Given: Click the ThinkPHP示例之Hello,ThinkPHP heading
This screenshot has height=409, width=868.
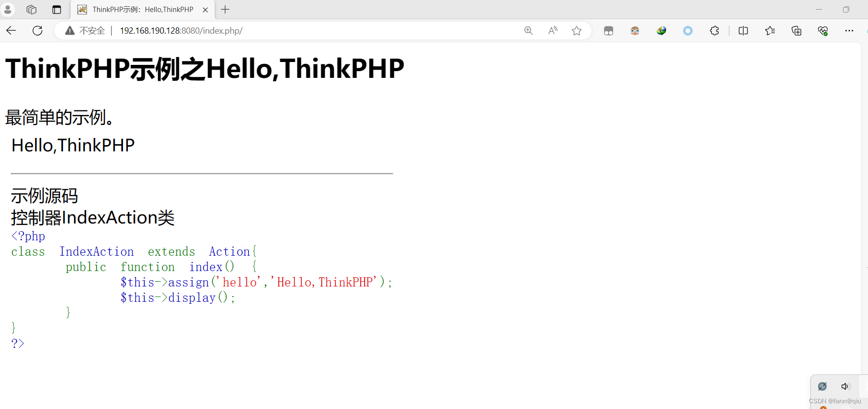Looking at the screenshot, I should 205,68.
